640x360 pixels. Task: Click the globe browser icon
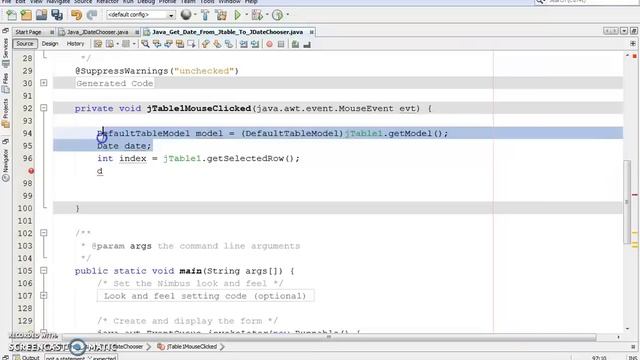pyautogui.click(x=186, y=15)
